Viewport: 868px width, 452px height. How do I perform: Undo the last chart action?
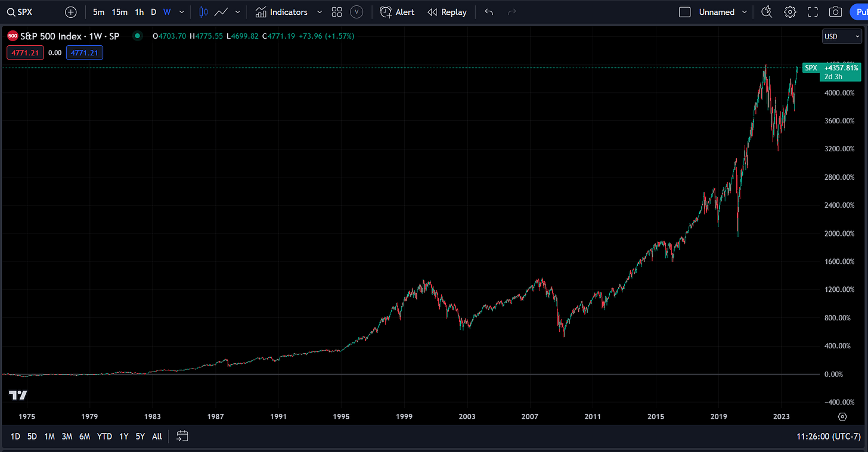click(489, 12)
